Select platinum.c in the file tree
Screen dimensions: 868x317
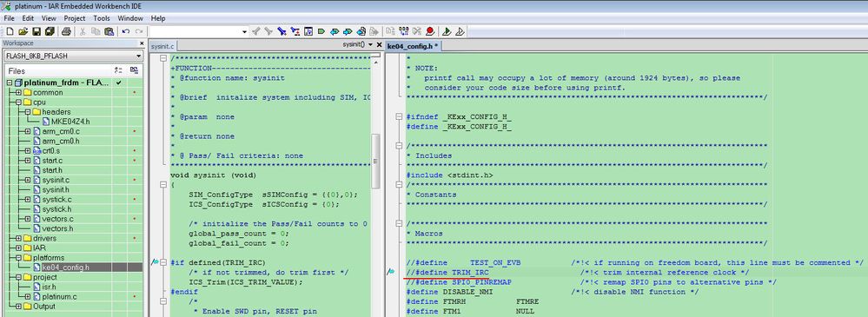(59, 296)
